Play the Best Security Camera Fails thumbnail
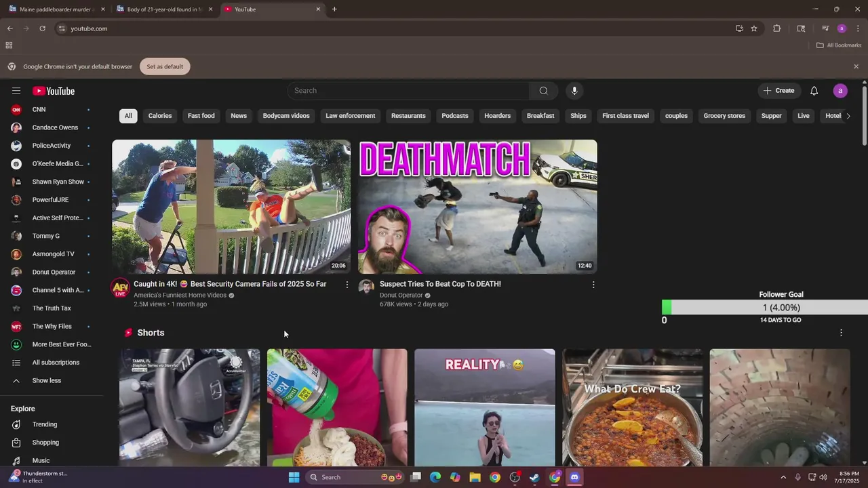This screenshot has width=868, height=488. (231, 207)
